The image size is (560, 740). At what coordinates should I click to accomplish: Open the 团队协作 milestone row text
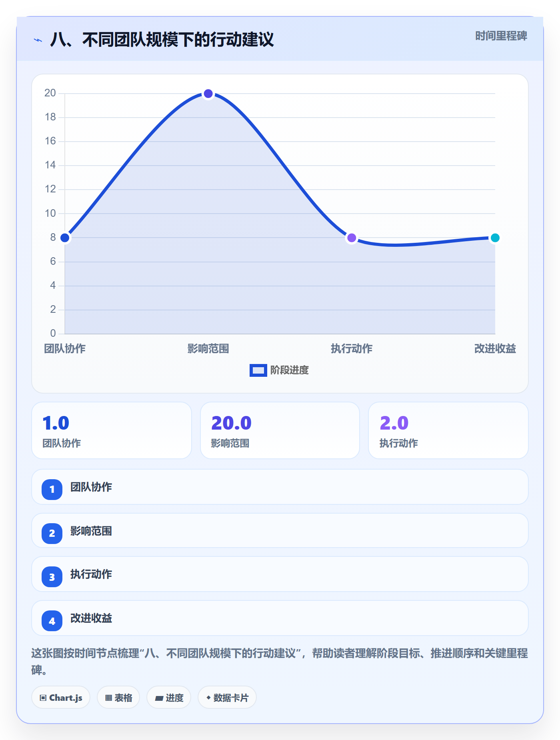point(91,487)
